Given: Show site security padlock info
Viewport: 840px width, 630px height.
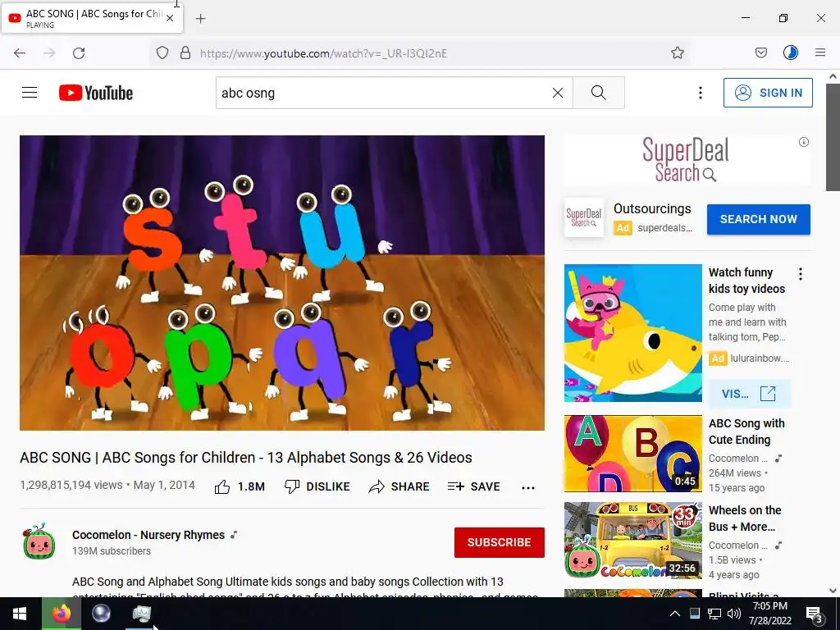Looking at the screenshot, I should (185, 52).
